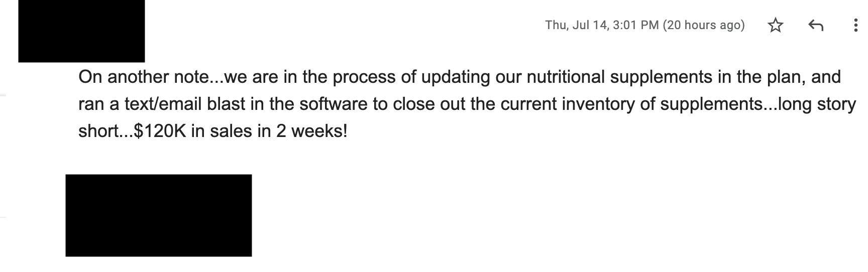
Task: Click the phrase "On another note"
Action: [144, 77]
